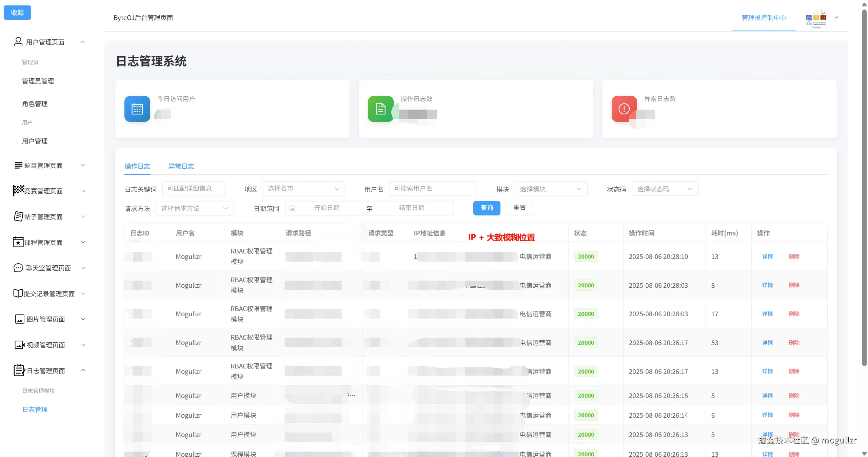The image size is (868, 457).
Task: Click the picture icon for 图片管理页面
Action: tap(20, 319)
